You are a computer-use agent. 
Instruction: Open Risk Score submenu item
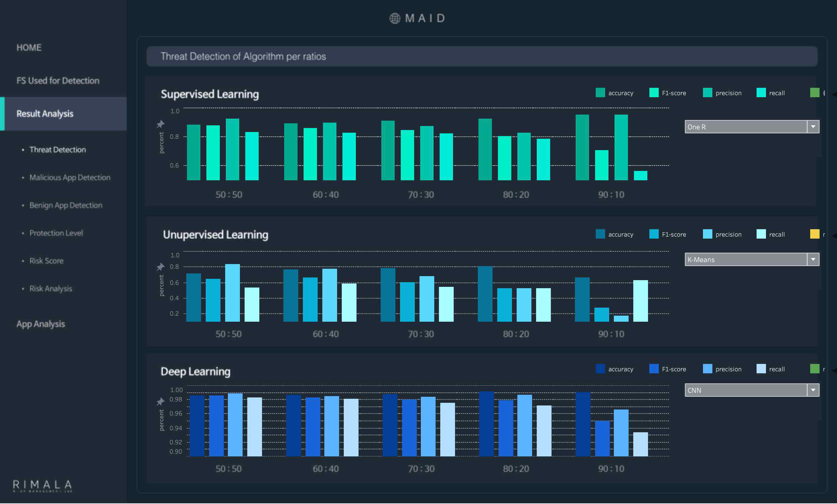click(x=47, y=261)
